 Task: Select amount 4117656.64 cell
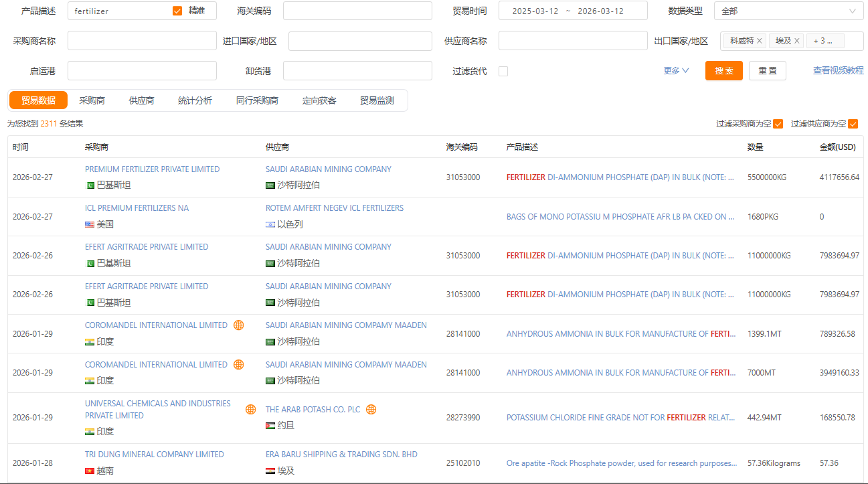click(x=839, y=177)
